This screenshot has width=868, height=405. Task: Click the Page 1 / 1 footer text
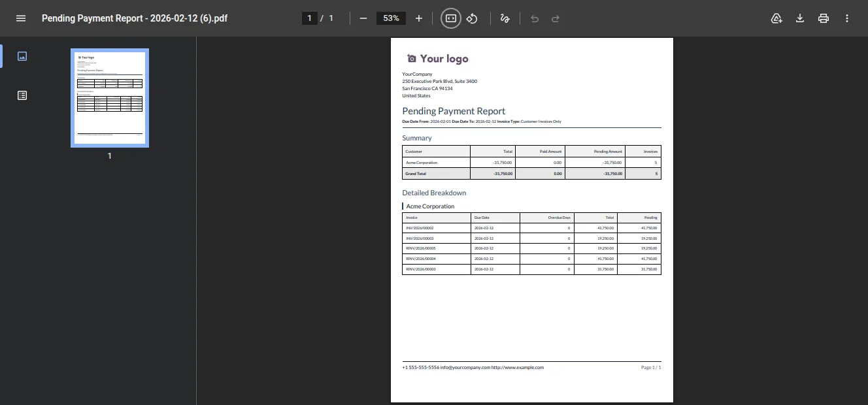tap(651, 367)
